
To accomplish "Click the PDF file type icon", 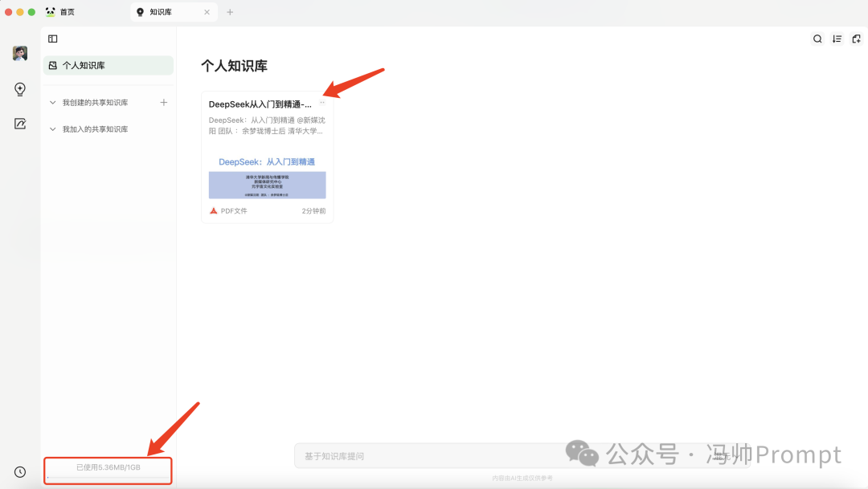I will click(213, 210).
